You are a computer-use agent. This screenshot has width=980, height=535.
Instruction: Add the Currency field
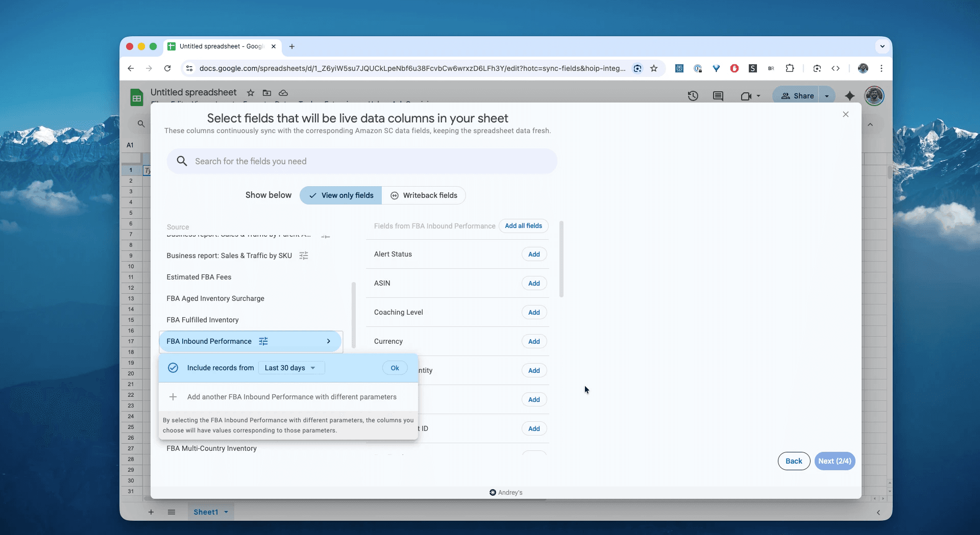pyautogui.click(x=534, y=341)
